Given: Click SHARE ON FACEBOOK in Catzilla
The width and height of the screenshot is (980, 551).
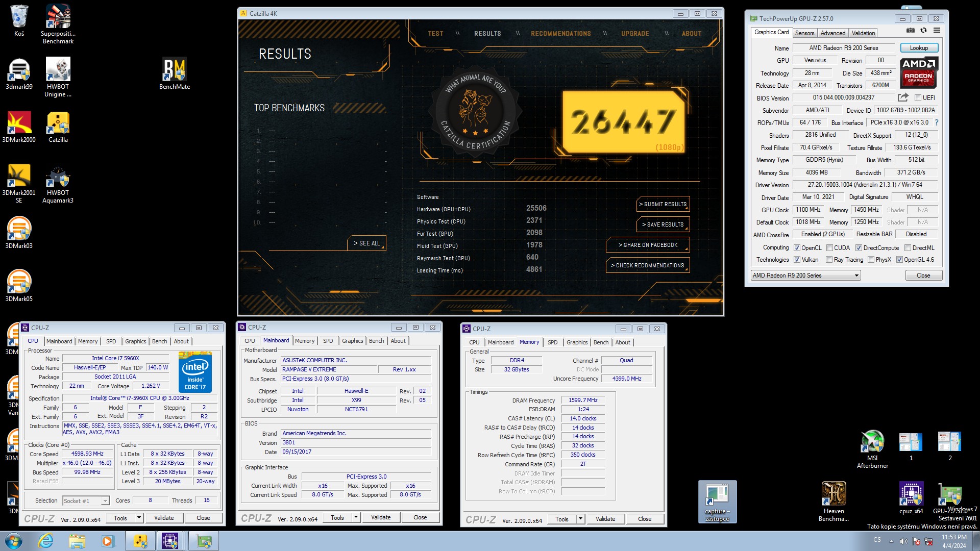Looking at the screenshot, I should pyautogui.click(x=648, y=245).
